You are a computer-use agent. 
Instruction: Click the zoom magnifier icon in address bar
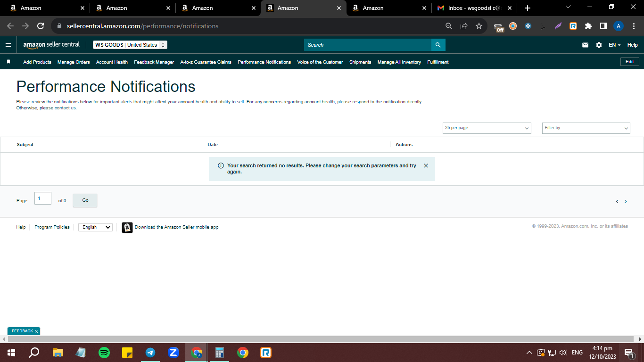tap(449, 26)
